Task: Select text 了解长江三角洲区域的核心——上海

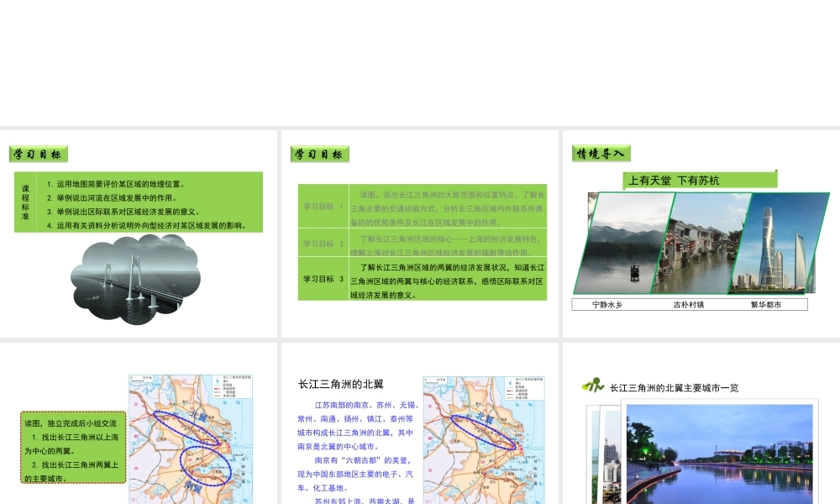Action: (x=448, y=245)
